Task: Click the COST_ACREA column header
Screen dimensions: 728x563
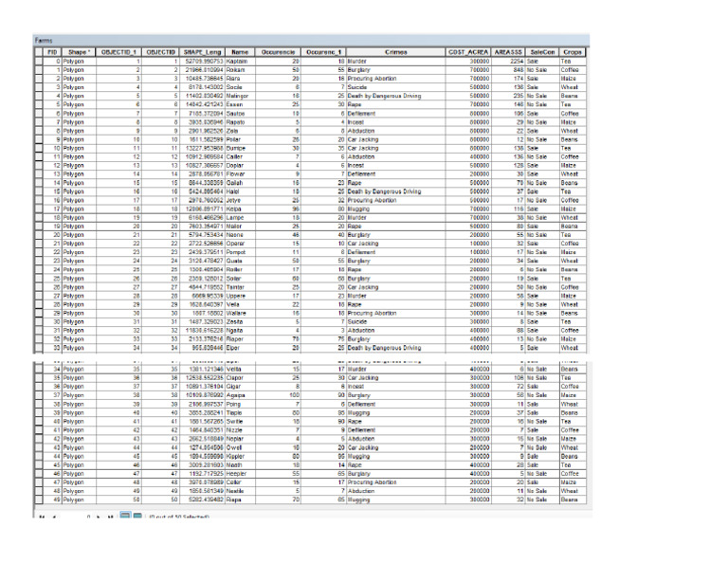Action: click(x=468, y=52)
